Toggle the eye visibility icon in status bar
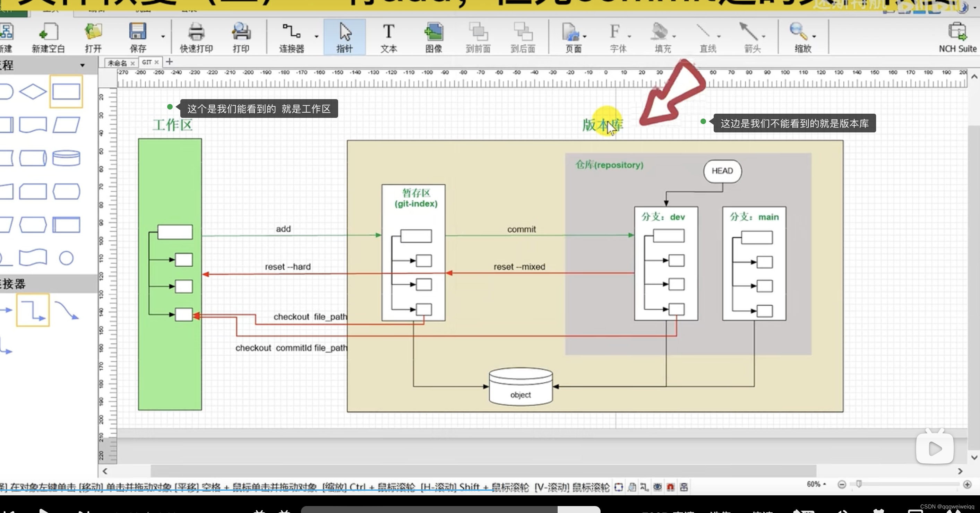This screenshot has height=513, width=980. [x=657, y=487]
